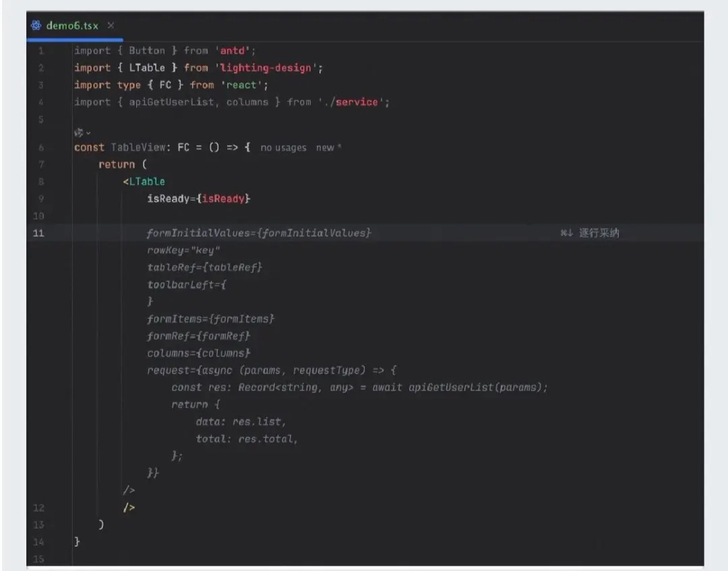This screenshot has height=571, width=728.
Task: Click 'total: res.total,' in suggestion
Action: click(247, 439)
